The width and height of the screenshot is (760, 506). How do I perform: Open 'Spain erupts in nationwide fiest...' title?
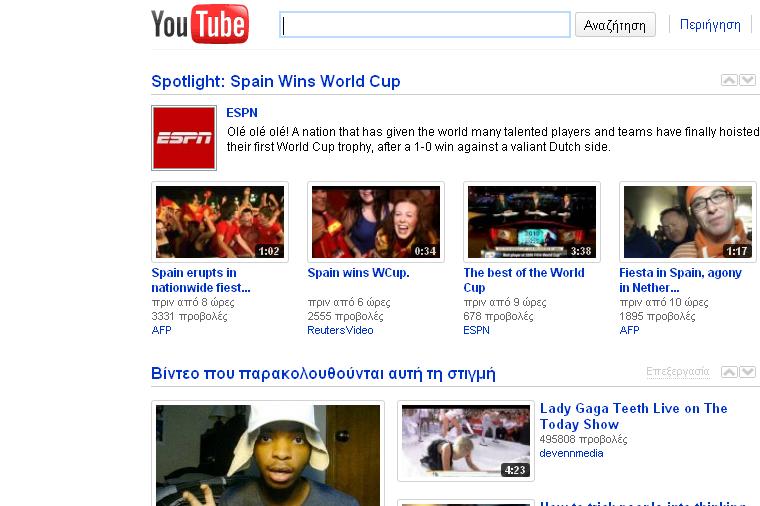point(201,280)
